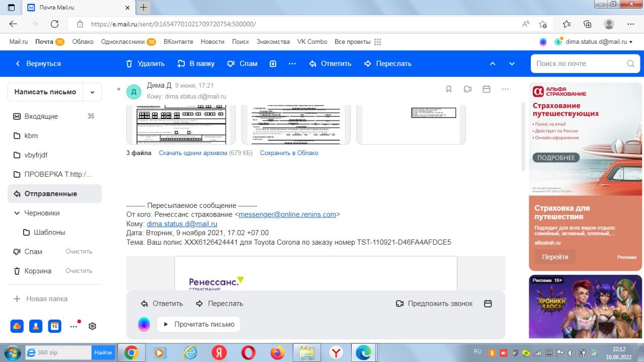The image size is (644, 362).
Task: Open the browser Collections icon
Action: coord(587,24)
